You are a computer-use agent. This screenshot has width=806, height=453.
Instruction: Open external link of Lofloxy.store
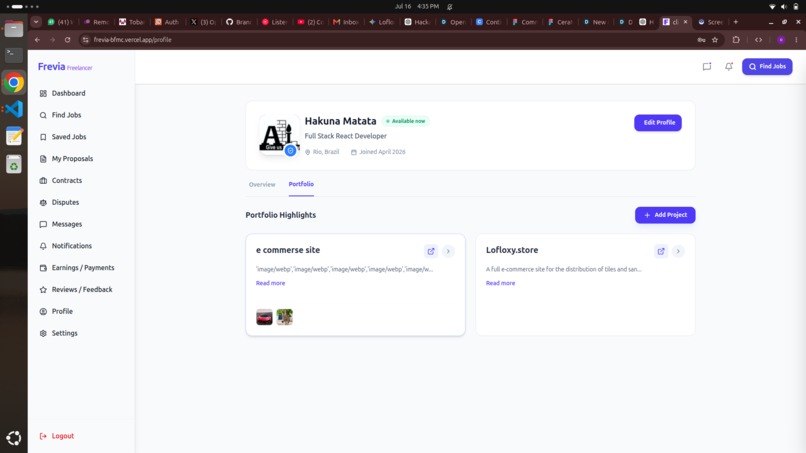coord(661,251)
